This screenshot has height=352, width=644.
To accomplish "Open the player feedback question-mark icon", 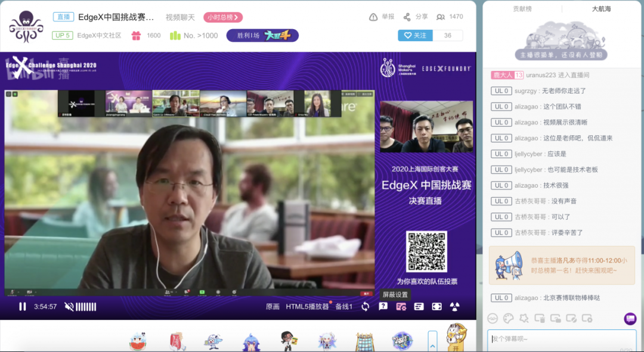I will (383, 307).
